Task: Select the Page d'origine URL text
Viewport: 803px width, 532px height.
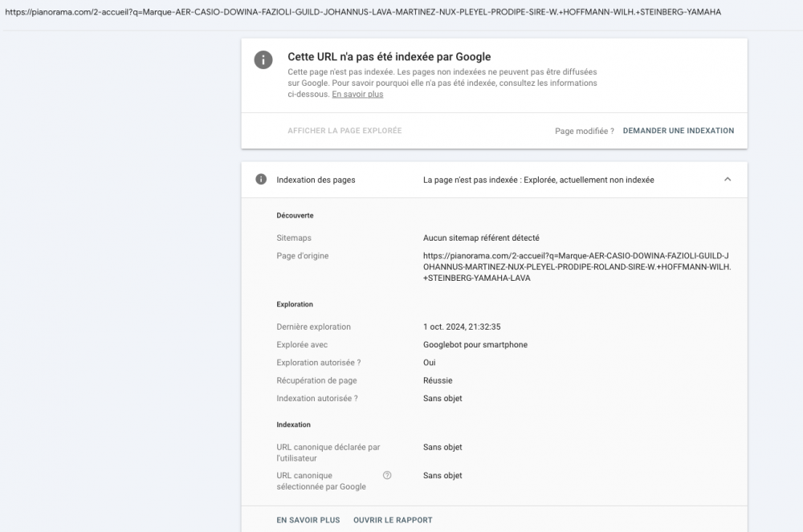Action: [577, 266]
